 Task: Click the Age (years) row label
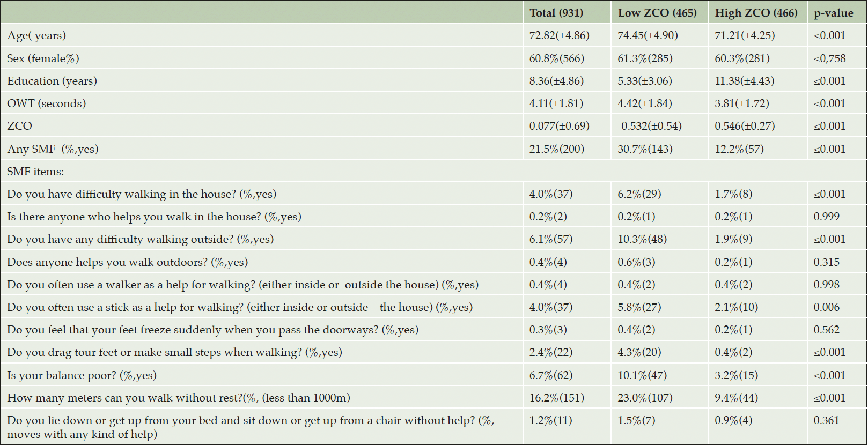tap(36, 36)
